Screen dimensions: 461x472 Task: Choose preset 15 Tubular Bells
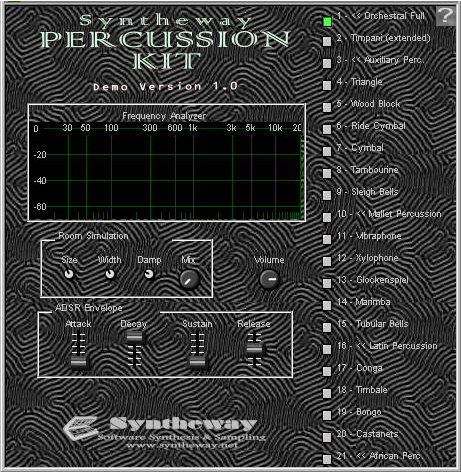point(327,327)
